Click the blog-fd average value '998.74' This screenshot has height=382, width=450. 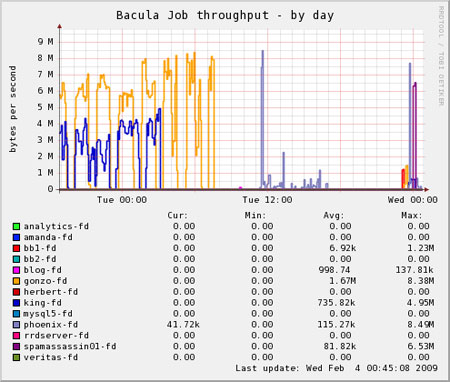pos(334,270)
